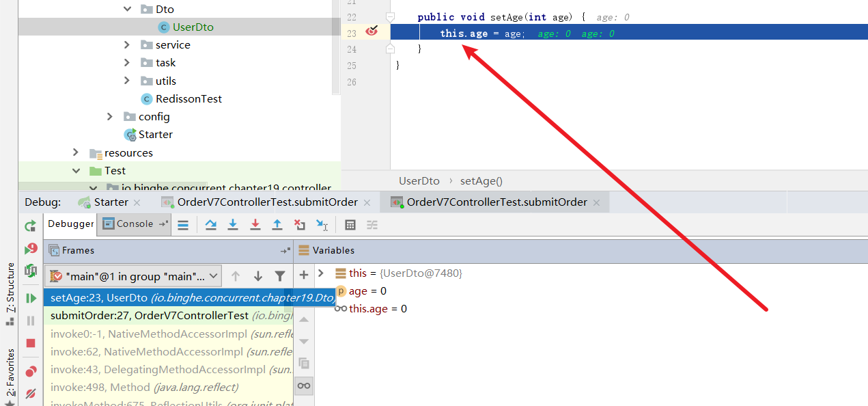The image size is (868, 406).
Task: Stop debugging with the red square
Action: coord(31,343)
